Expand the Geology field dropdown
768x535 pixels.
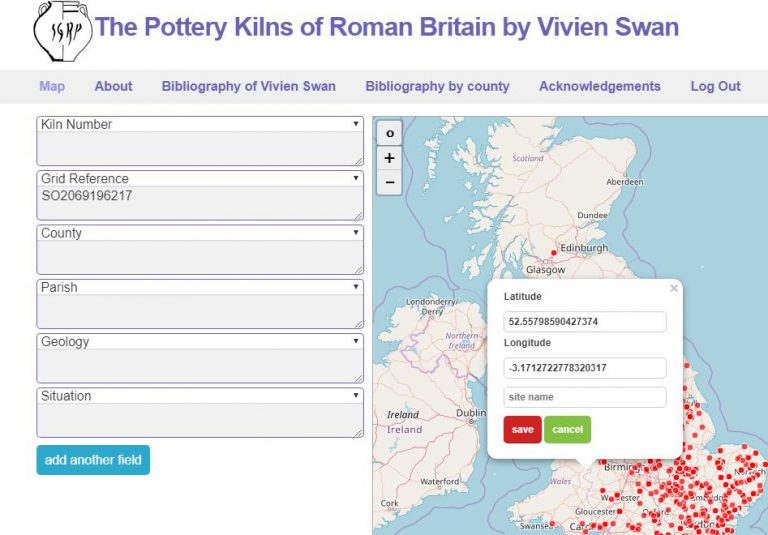[x=200, y=341]
